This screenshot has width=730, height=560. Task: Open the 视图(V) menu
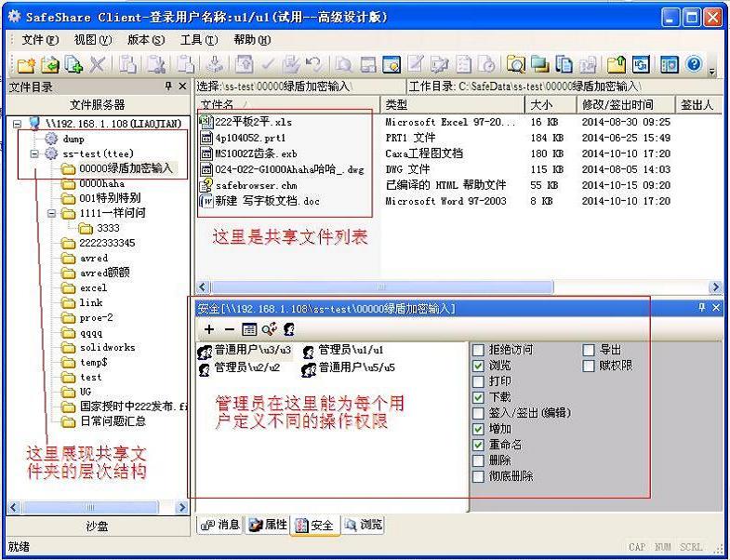tap(93, 40)
